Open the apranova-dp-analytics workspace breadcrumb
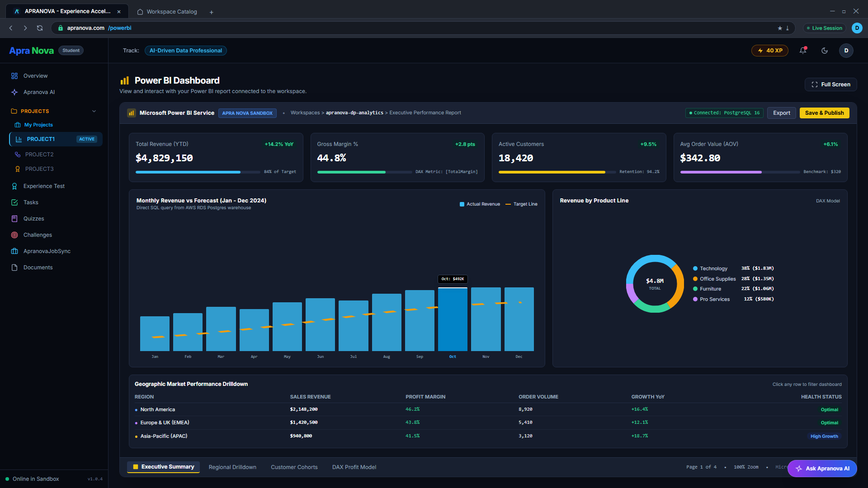Viewport: 868px width, 488px height. tap(354, 113)
